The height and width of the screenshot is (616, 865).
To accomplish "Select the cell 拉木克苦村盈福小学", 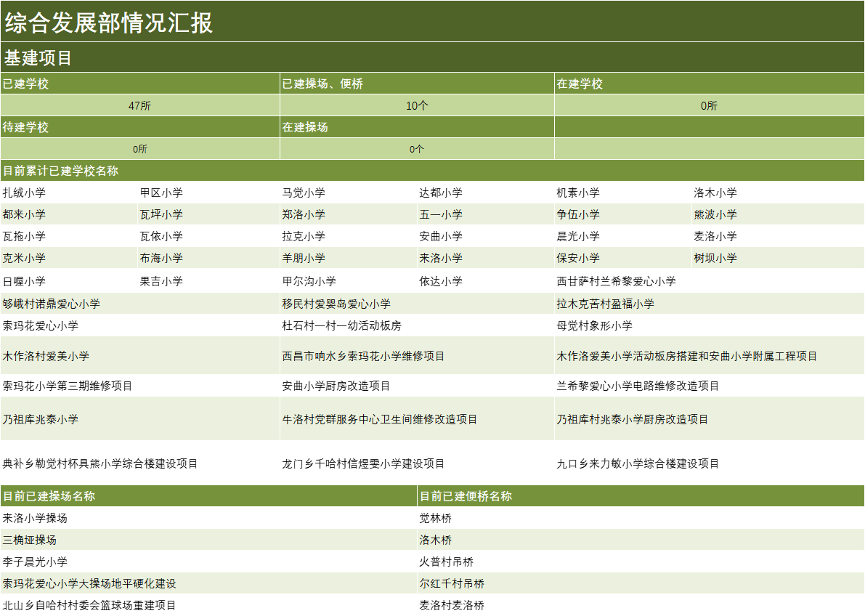I will click(x=710, y=304).
